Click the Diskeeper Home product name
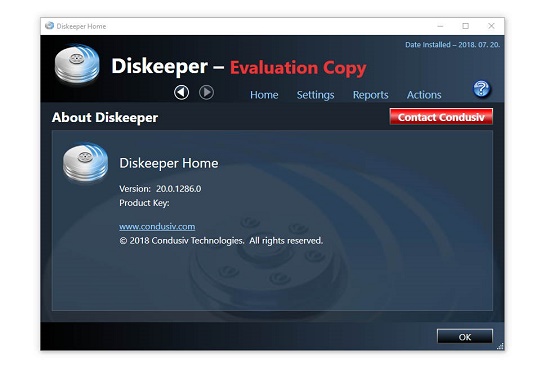 (x=169, y=163)
